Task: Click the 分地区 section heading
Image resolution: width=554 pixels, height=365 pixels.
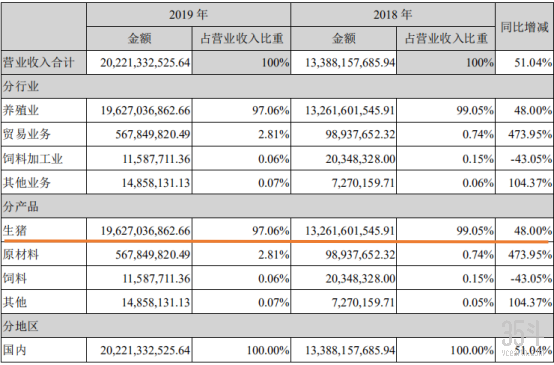Action: pos(20,326)
